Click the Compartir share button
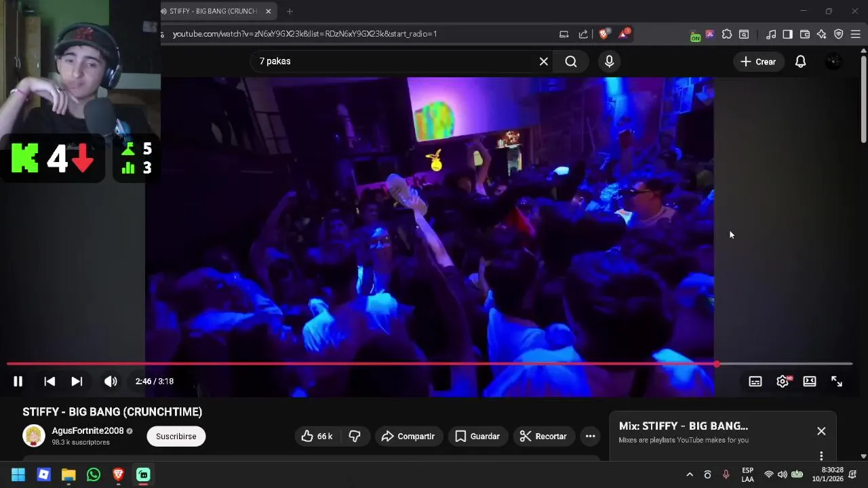 tap(408, 436)
